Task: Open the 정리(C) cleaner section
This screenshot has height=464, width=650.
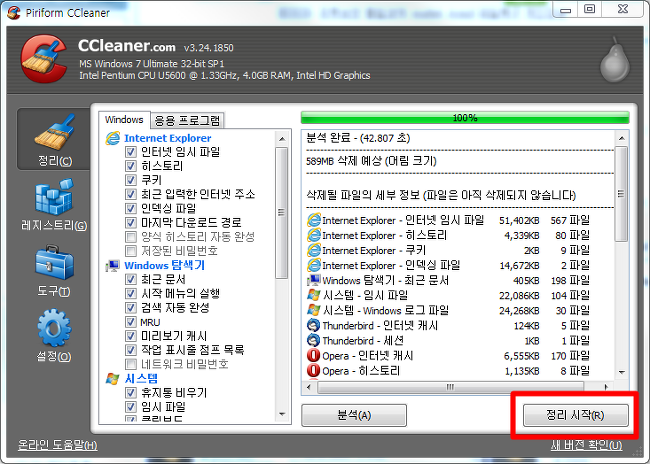Action: point(54,139)
